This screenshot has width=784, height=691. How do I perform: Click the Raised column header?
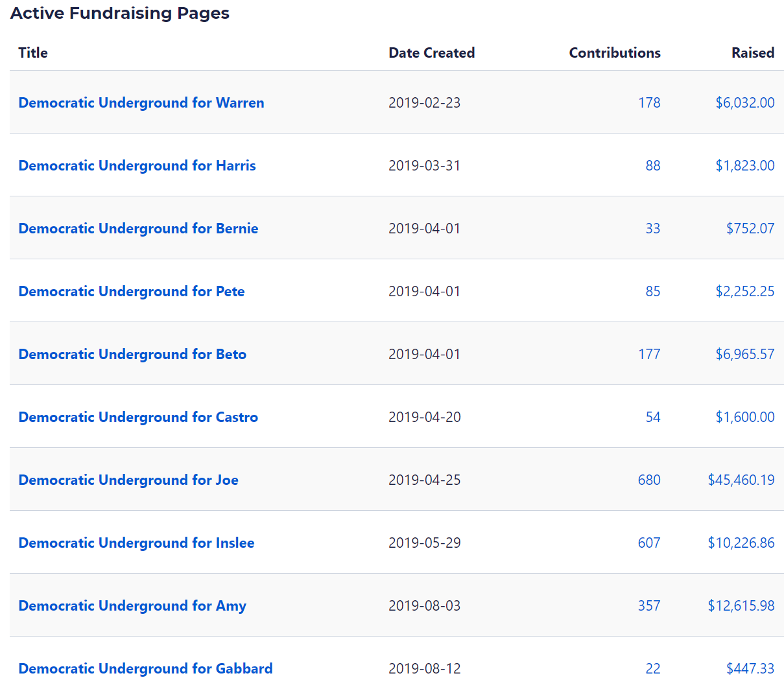[x=753, y=53]
